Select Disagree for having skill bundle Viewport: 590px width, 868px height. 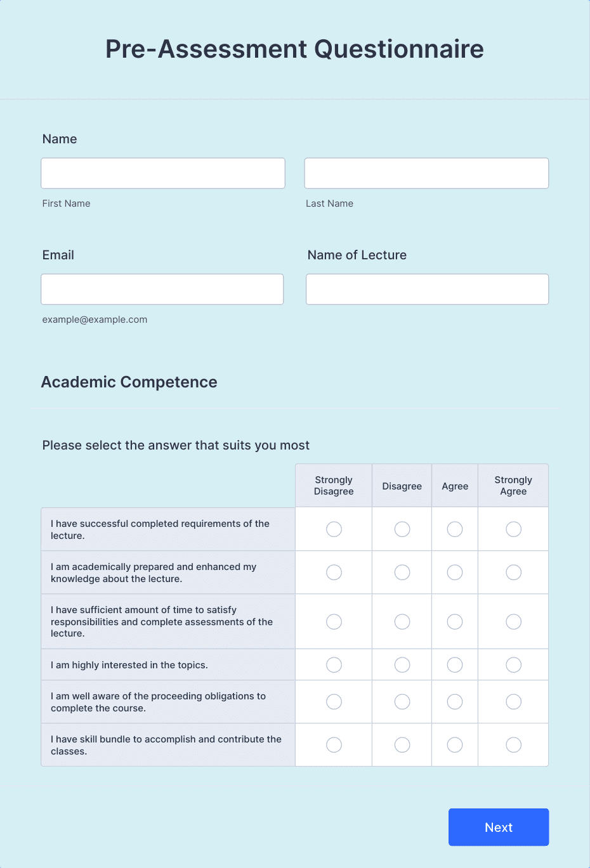click(x=402, y=744)
